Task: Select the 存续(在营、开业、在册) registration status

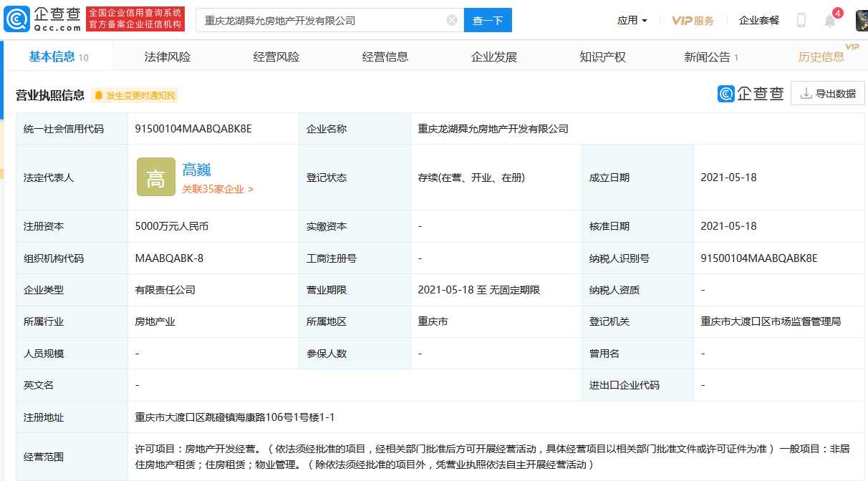Action: coord(471,178)
